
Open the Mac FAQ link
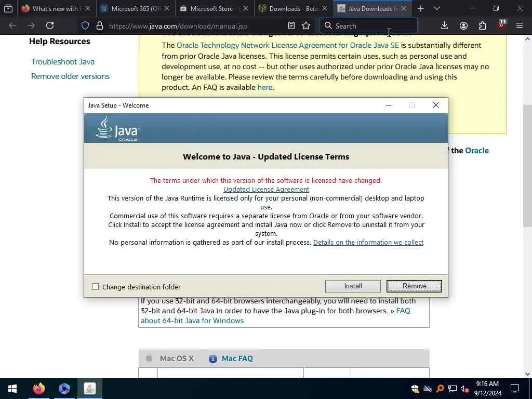[237, 358]
